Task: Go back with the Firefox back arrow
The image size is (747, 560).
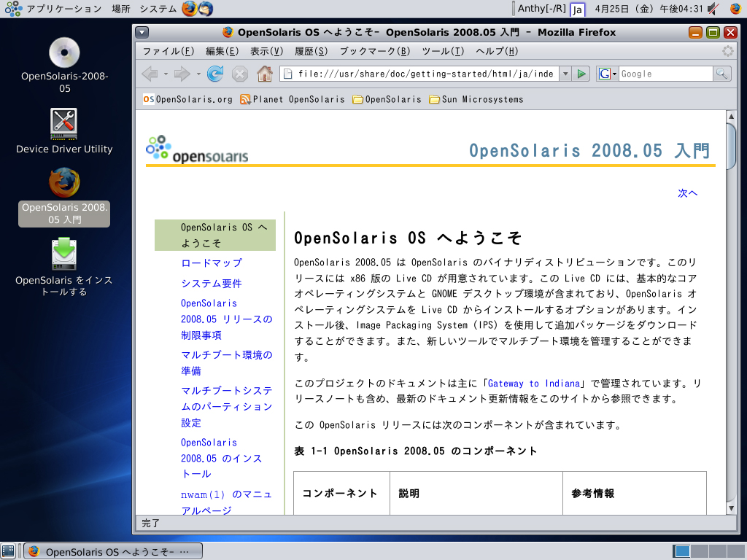Action: coord(150,74)
